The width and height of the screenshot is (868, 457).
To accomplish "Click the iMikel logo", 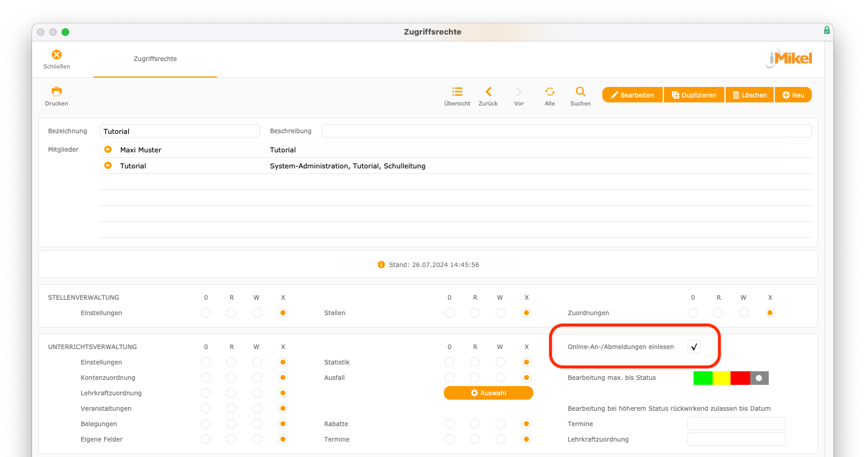I will pos(788,59).
